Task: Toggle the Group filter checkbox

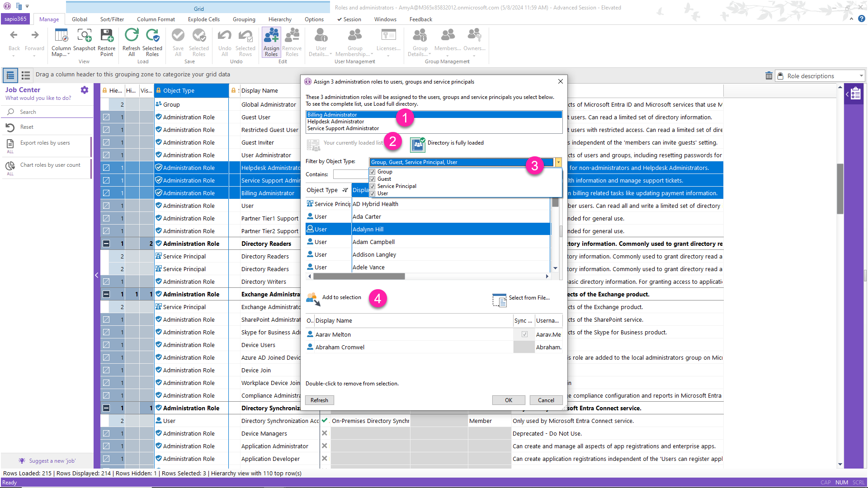Action: 373,172
